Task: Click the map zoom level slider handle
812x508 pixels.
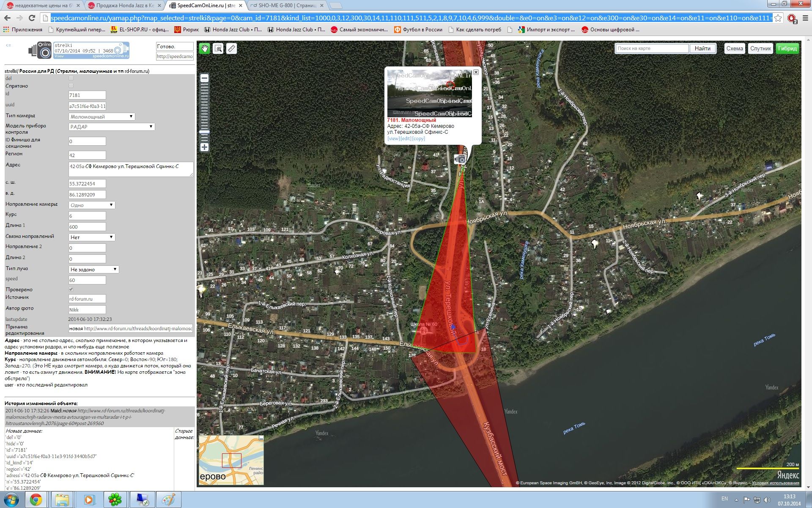Action: pos(204,132)
